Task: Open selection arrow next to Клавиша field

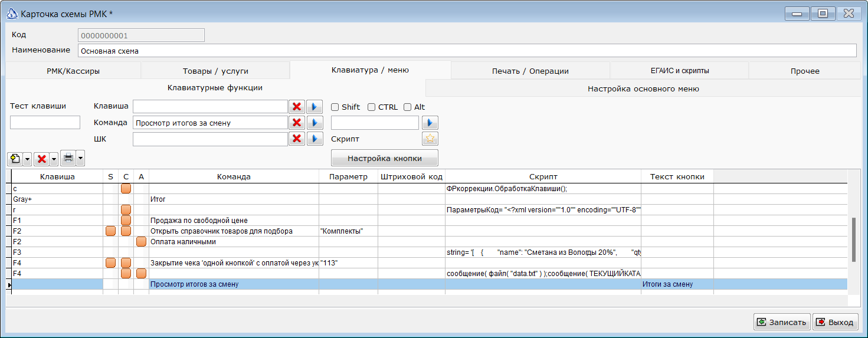Action: 315,107
